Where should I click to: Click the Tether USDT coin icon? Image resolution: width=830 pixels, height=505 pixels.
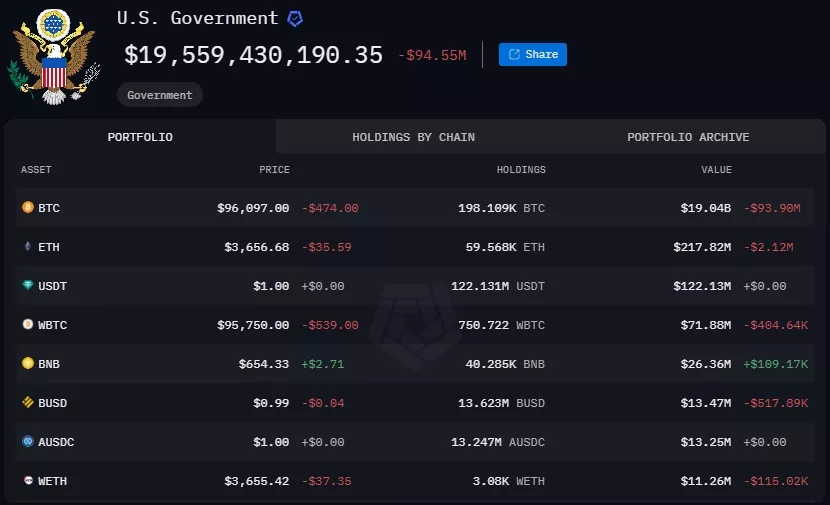[x=27, y=286]
